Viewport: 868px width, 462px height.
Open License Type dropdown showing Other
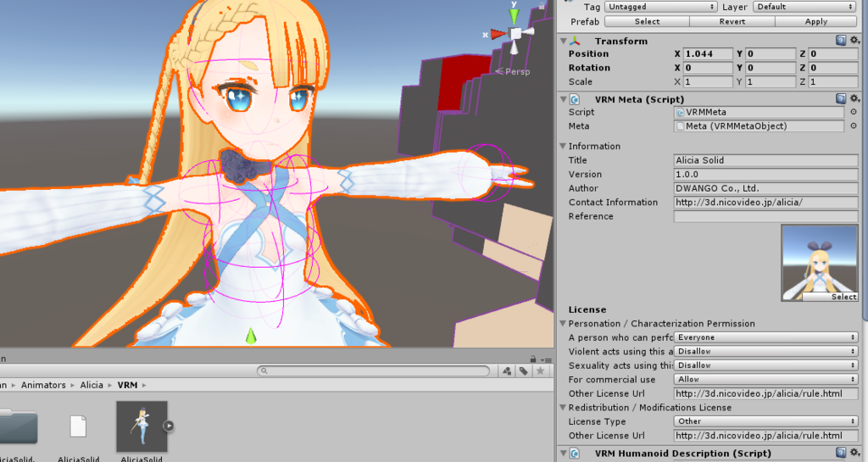tap(765, 421)
